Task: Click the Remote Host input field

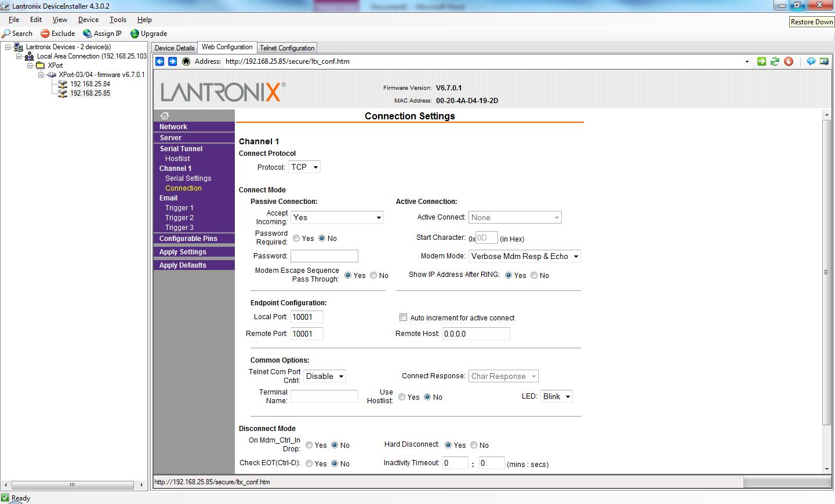Action: tap(476, 334)
